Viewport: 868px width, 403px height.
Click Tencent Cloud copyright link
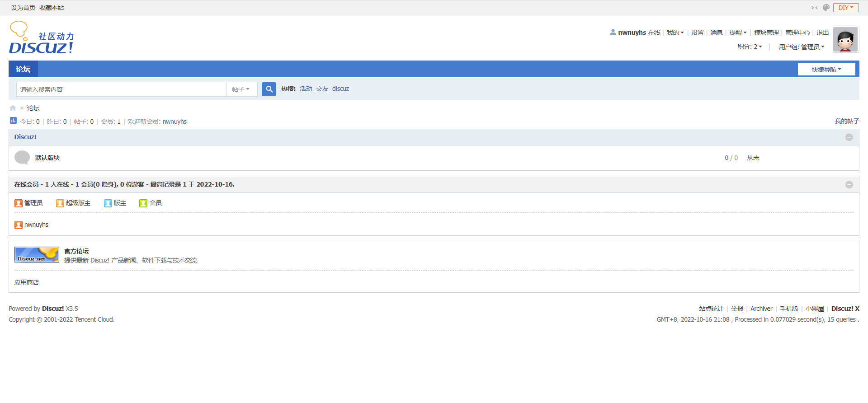coord(94,319)
